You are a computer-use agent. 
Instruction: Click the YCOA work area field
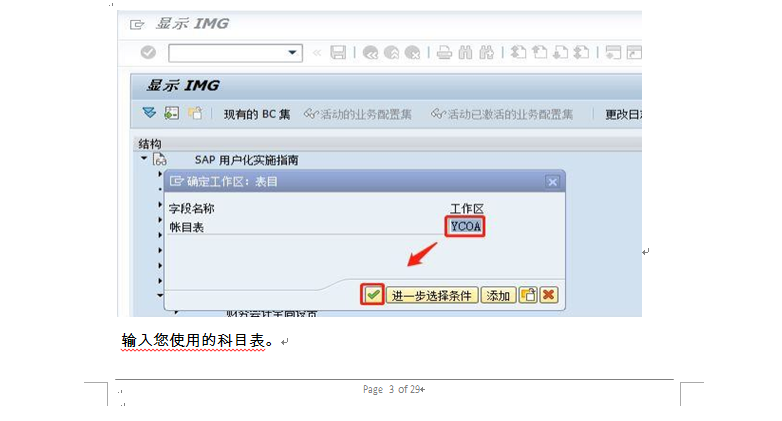coord(465,226)
